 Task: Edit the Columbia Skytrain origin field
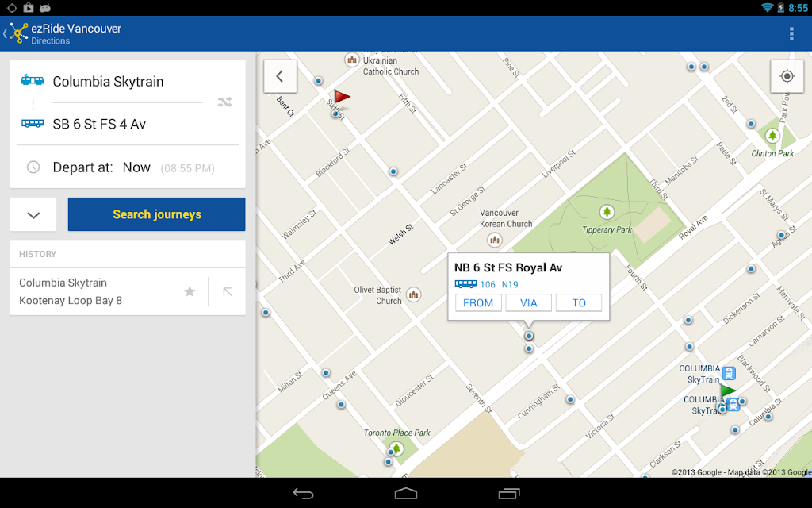[128, 82]
